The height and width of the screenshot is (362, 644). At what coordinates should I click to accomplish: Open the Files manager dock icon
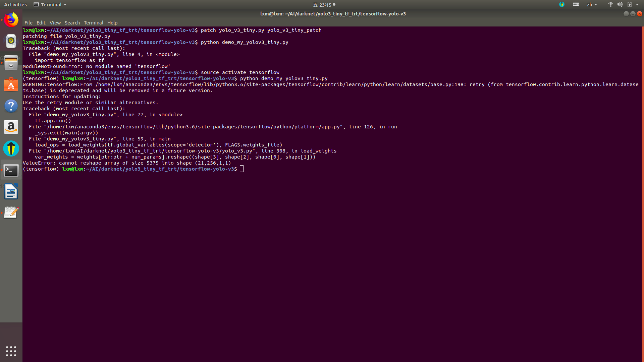(11, 63)
